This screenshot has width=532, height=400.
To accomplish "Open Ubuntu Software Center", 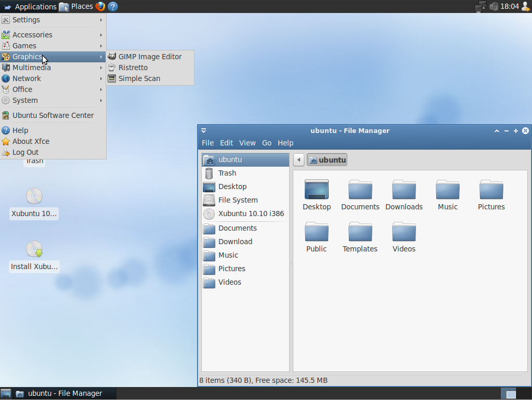I will pyautogui.click(x=53, y=115).
